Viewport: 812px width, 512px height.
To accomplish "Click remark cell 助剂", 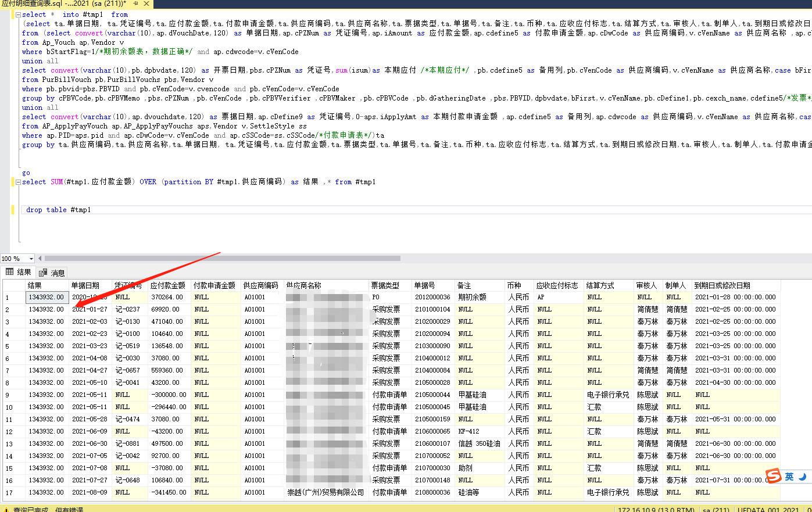I will (x=481, y=468).
